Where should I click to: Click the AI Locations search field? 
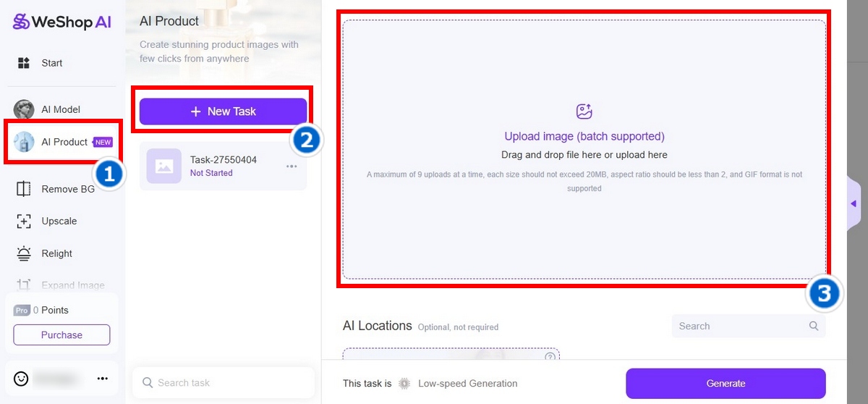pyautogui.click(x=749, y=326)
